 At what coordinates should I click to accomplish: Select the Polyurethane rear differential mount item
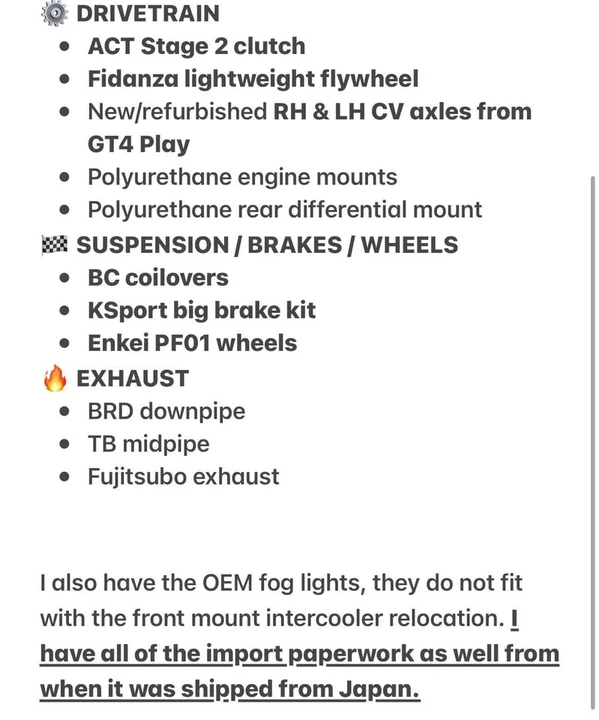point(285,210)
